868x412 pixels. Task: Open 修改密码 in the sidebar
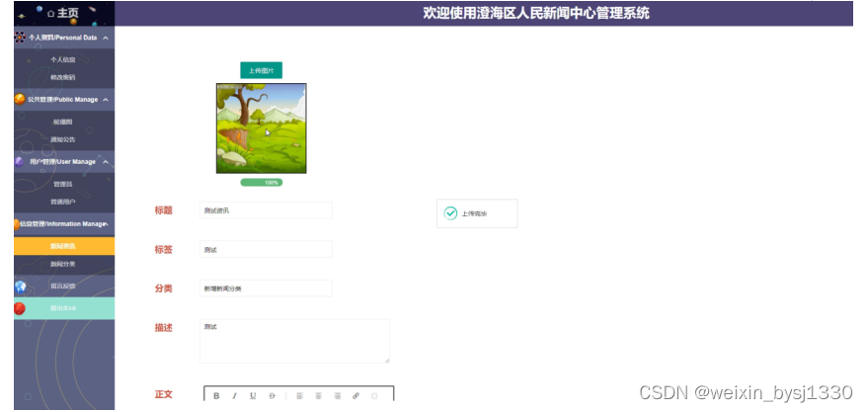pos(64,77)
